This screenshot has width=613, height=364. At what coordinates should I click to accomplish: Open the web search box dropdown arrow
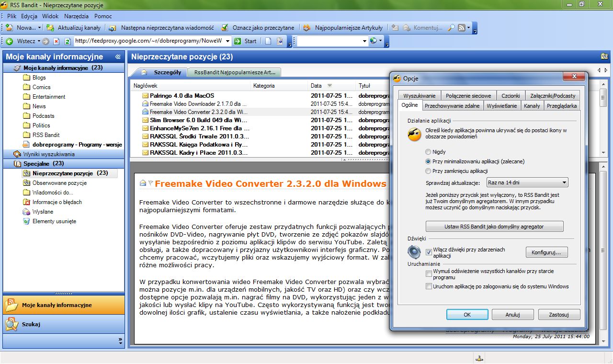click(364, 41)
